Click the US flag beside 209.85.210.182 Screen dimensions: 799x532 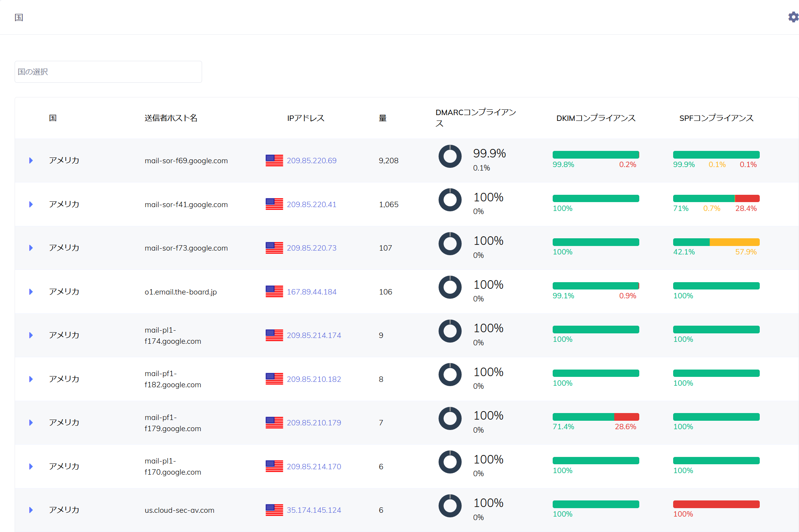tap(274, 379)
